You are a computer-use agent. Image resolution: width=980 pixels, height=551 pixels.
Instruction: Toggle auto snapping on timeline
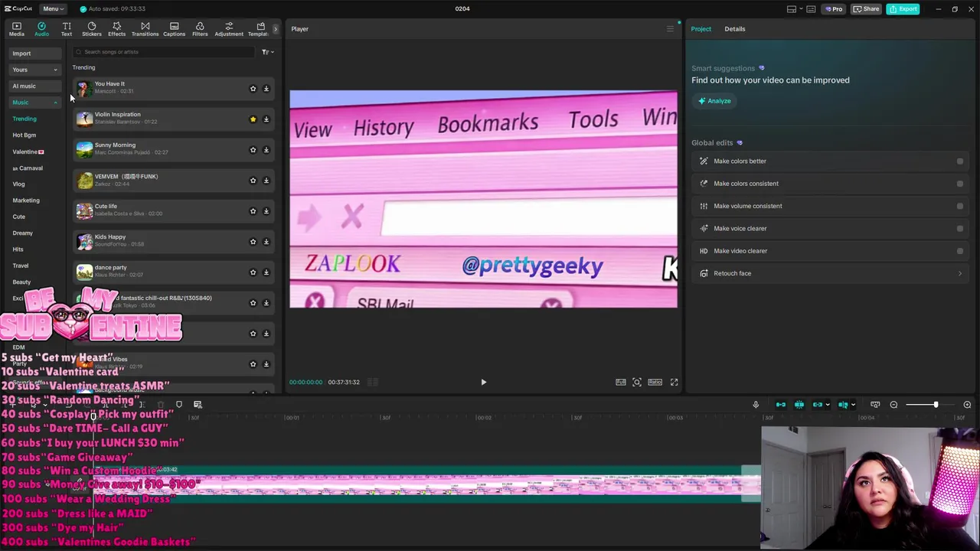[x=799, y=405]
